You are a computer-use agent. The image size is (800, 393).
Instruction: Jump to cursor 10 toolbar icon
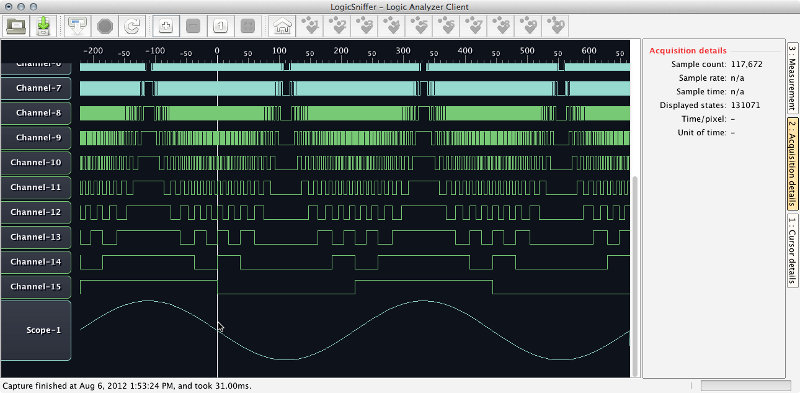[557, 26]
